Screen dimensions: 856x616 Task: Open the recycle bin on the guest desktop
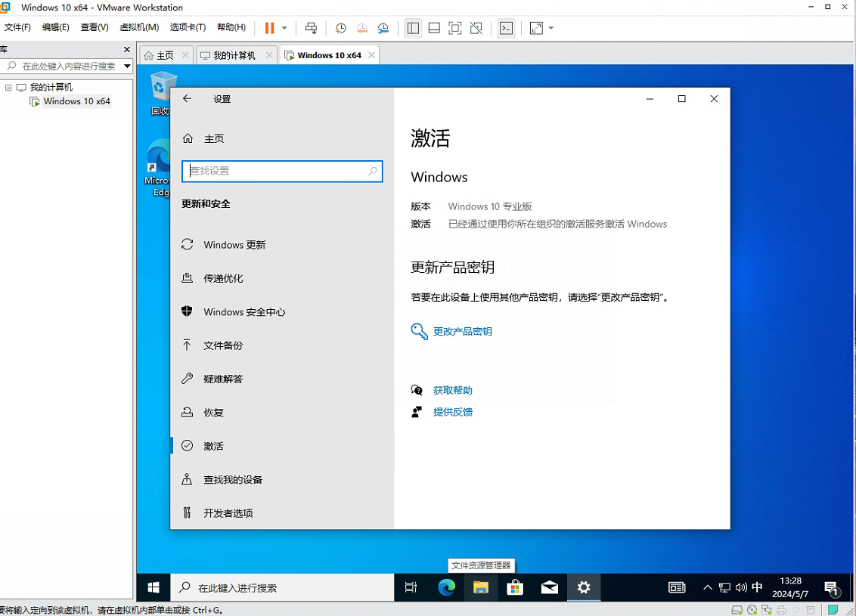point(160,94)
